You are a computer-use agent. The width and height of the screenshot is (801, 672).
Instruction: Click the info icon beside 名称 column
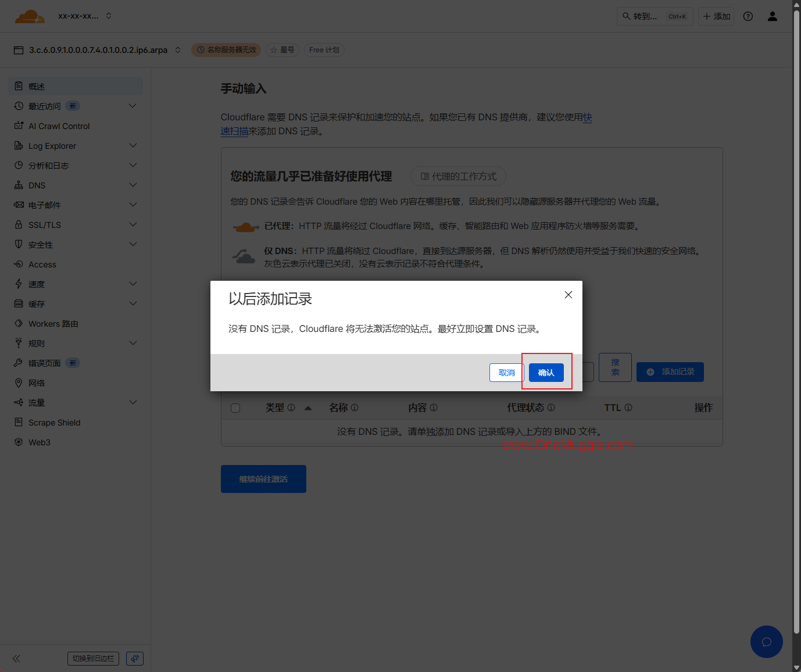coord(355,408)
